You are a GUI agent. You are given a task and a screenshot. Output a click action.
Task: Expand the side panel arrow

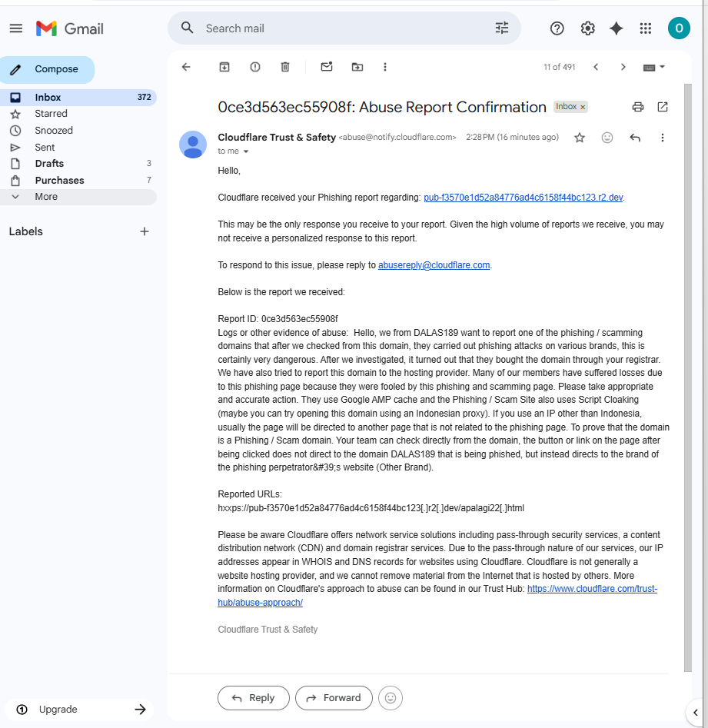[x=696, y=712]
